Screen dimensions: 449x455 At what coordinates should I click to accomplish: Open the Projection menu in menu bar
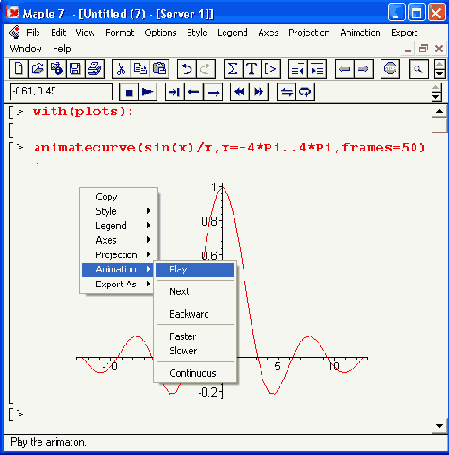pos(309,33)
